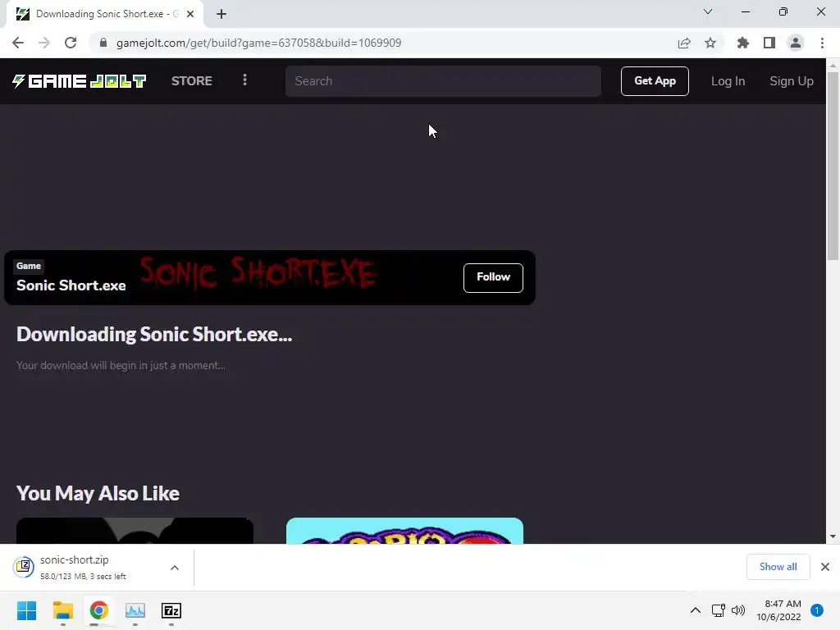Close the downloads bar
This screenshot has height=630, width=840.
825,567
